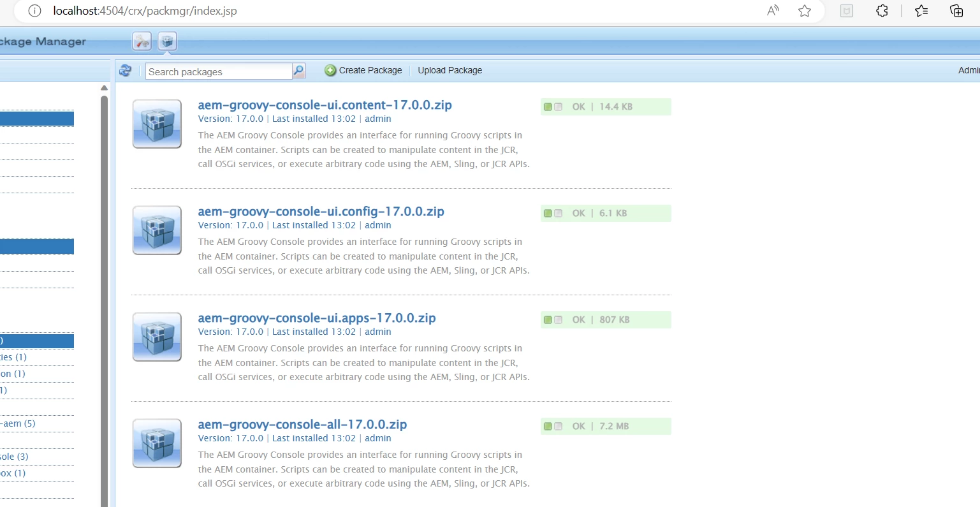Open aem-groovy-console-ui.apps-17.0.0.zip package
Viewport: 980px width, 507px height.
pos(317,318)
